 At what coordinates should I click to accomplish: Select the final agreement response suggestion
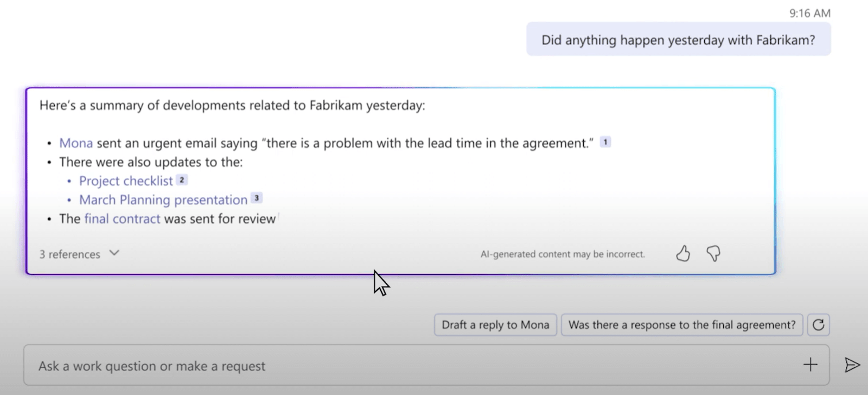(x=681, y=324)
